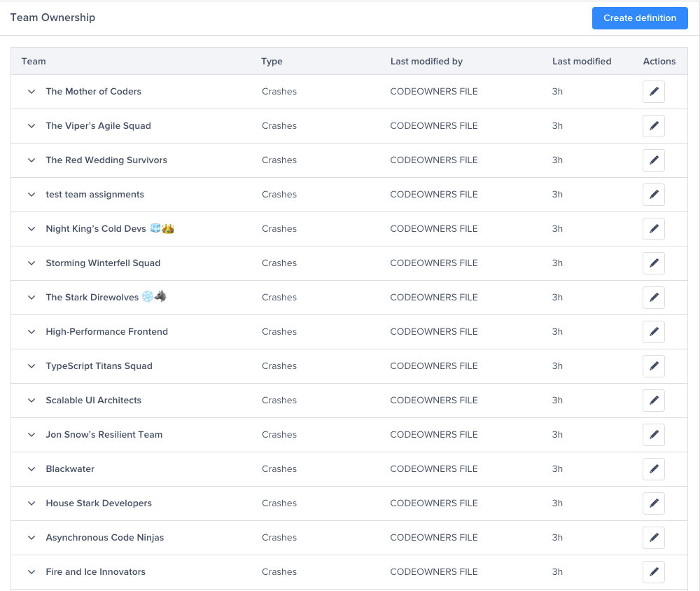Expand High-Performance Frontend row
The image size is (700, 591).
(31, 331)
